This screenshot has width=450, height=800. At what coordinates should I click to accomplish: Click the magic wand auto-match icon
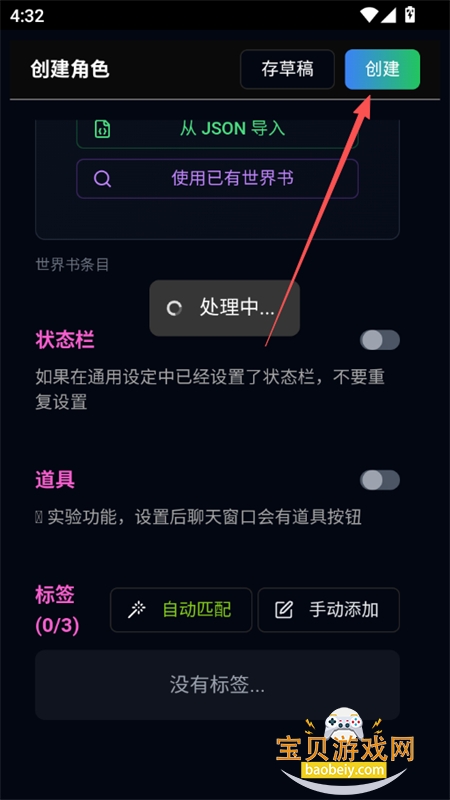point(136,610)
